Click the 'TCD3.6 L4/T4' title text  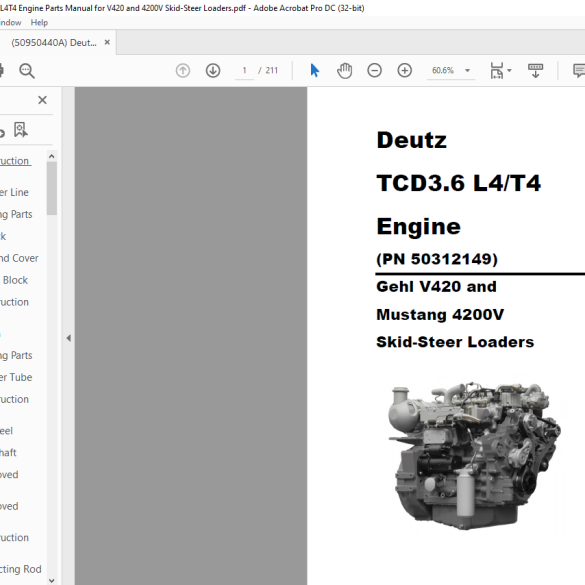(x=459, y=183)
